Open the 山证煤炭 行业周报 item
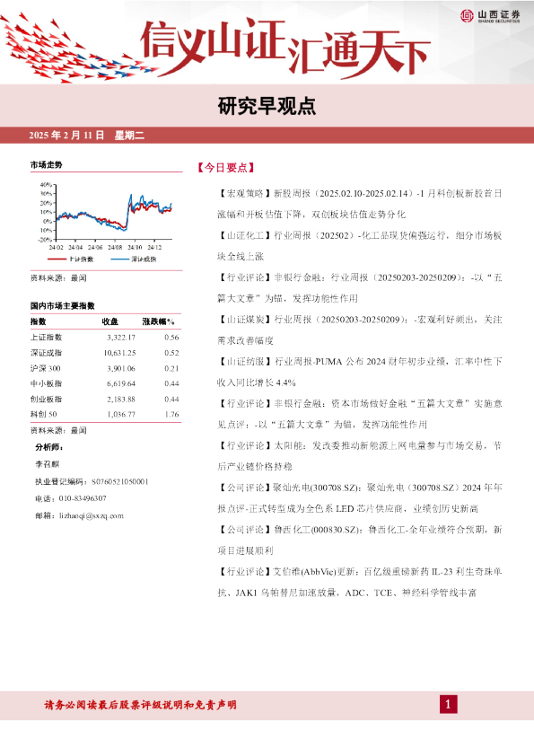The height and width of the screenshot is (756, 534). (360, 330)
